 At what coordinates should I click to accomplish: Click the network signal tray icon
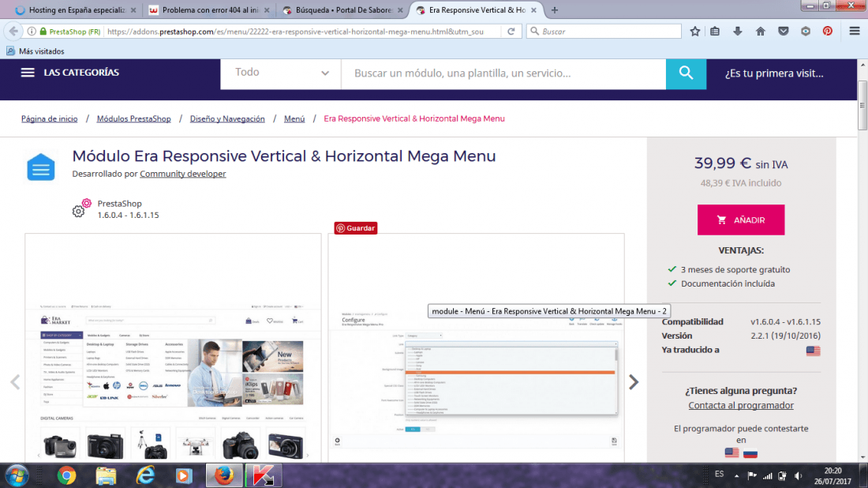tap(767, 475)
